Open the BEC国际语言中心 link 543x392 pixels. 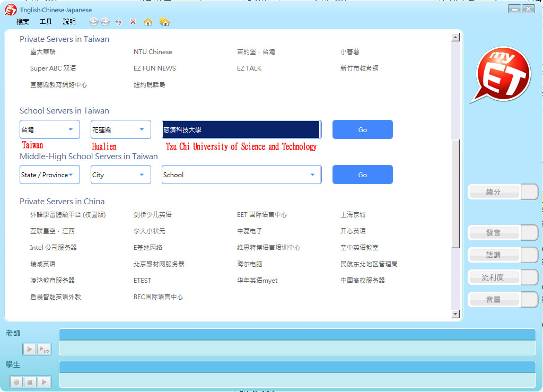pos(158,297)
